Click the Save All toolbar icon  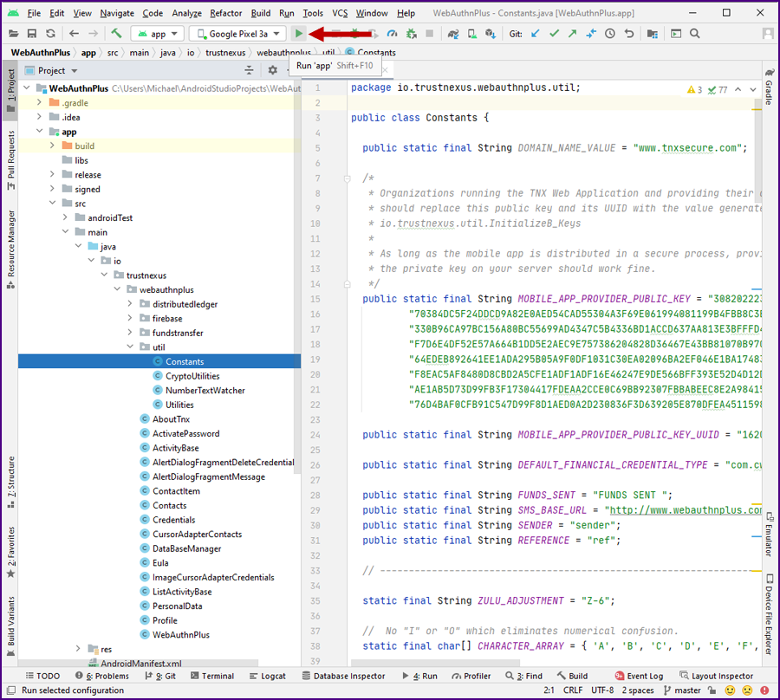pos(31,34)
